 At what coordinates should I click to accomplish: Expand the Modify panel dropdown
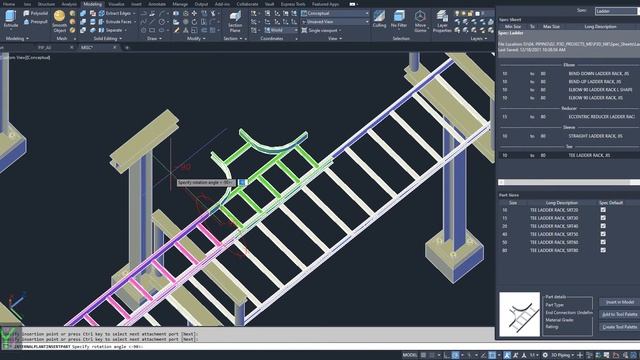coord(196,39)
